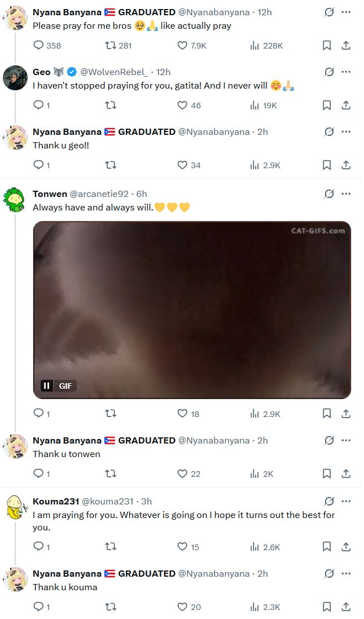The width and height of the screenshot is (364, 619).
Task: Open more options menu on Kouma231's post
Action: tap(346, 502)
